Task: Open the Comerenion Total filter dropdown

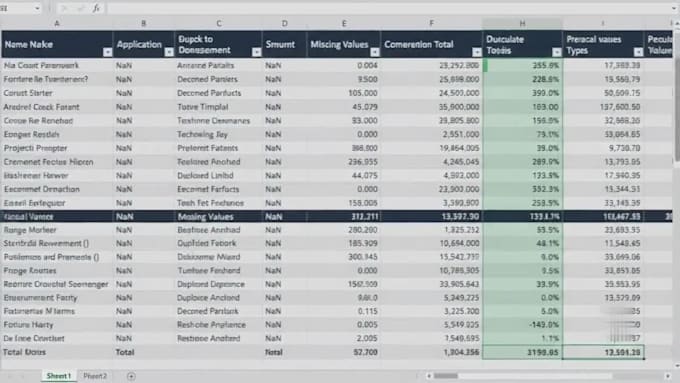Action: pyautogui.click(x=477, y=52)
